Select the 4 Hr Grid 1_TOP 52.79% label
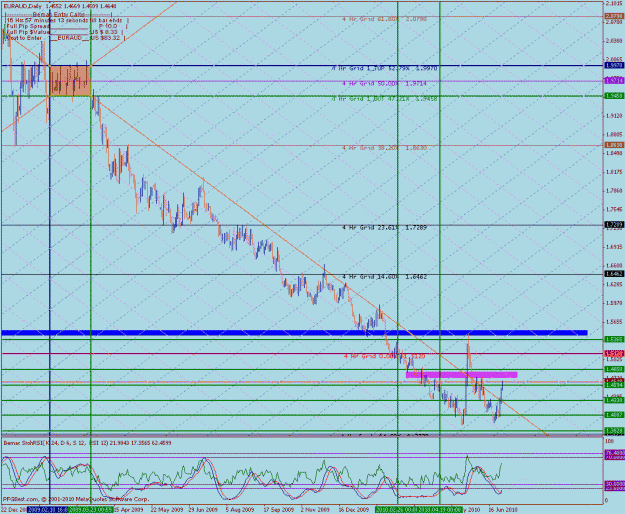This screenshot has height=514, width=625. tap(384, 69)
